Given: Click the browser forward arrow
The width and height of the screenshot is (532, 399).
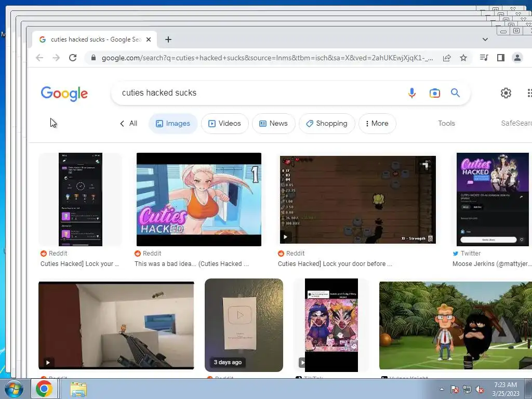Looking at the screenshot, I should tap(56, 58).
